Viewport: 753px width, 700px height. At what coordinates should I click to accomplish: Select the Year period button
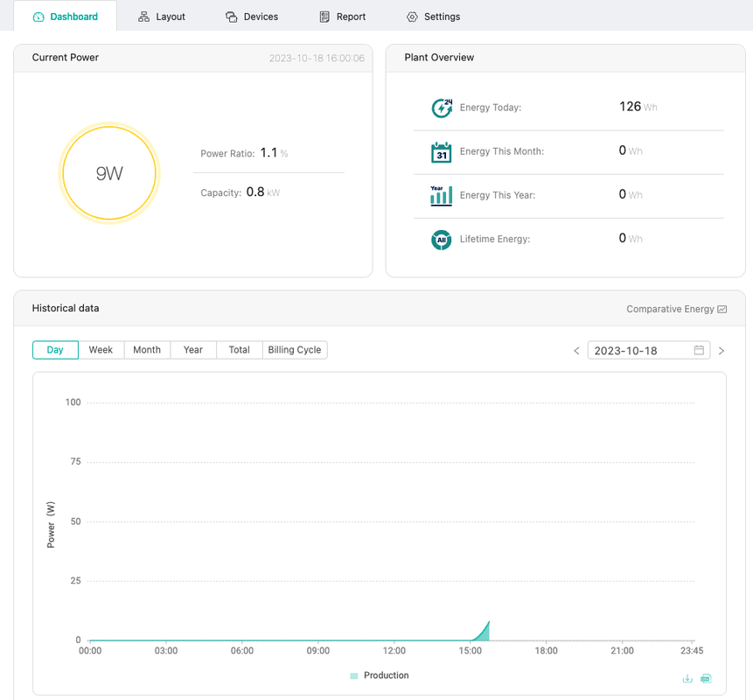[193, 350]
